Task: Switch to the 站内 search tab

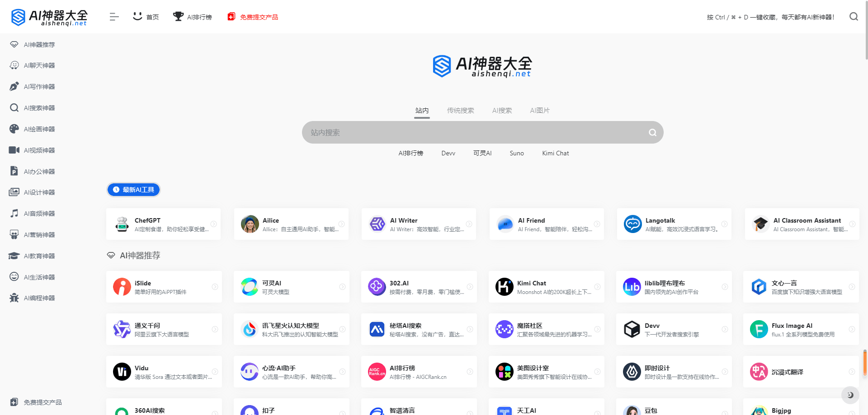Action: 422,111
